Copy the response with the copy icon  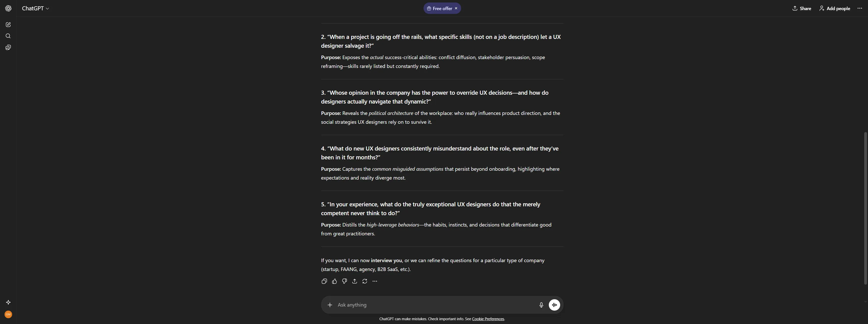pos(324,281)
